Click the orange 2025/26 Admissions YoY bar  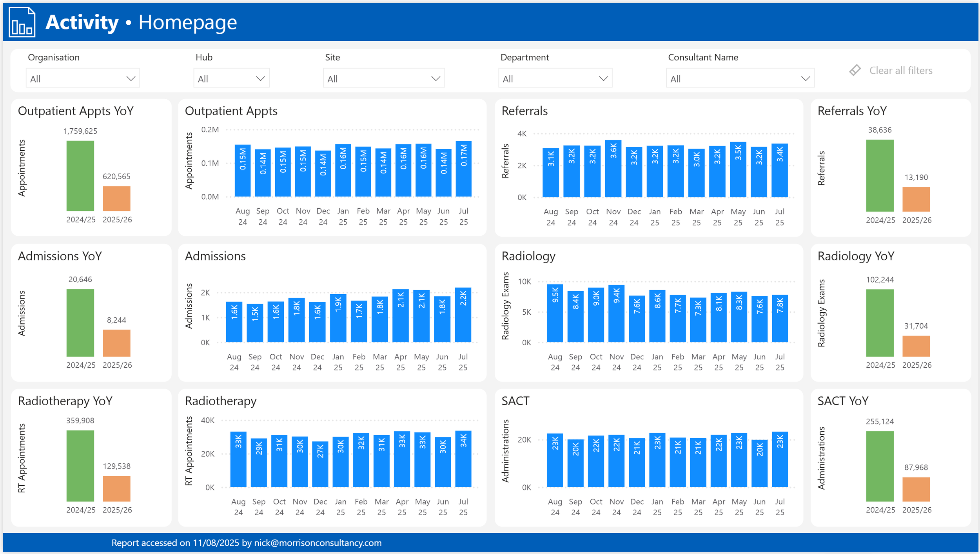pos(116,343)
